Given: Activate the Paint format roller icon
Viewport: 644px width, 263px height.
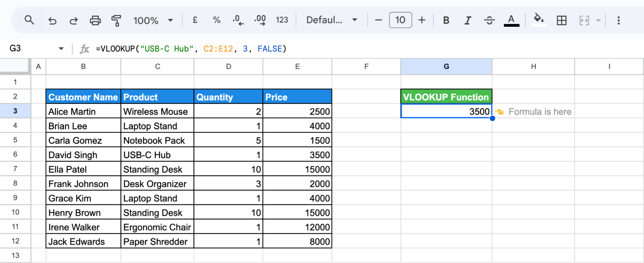Looking at the screenshot, I should pos(116,21).
